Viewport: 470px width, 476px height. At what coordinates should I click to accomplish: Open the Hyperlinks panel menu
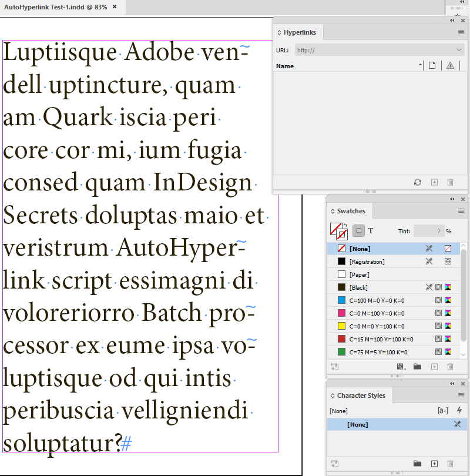click(461, 32)
